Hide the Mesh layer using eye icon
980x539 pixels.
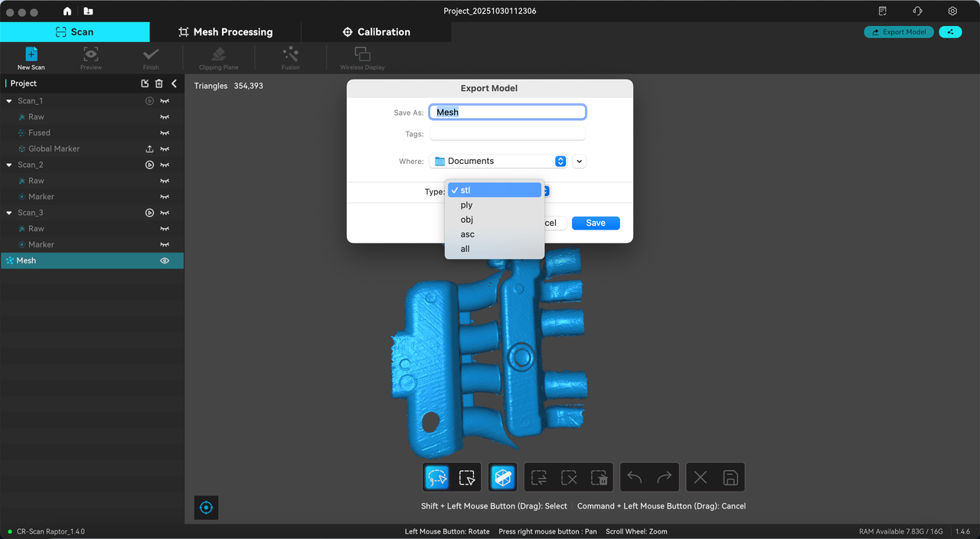pyautogui.click(x=164, y=261)
